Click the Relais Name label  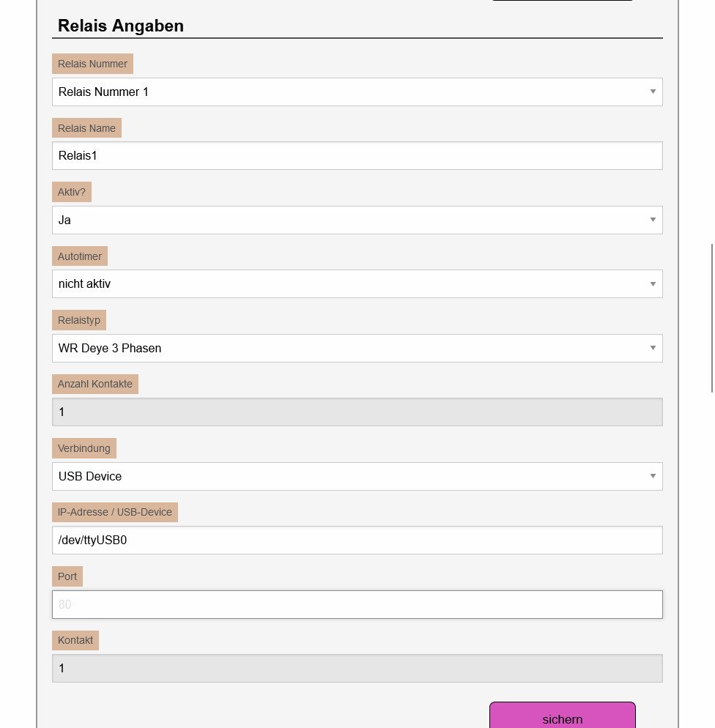click(86, 128)
